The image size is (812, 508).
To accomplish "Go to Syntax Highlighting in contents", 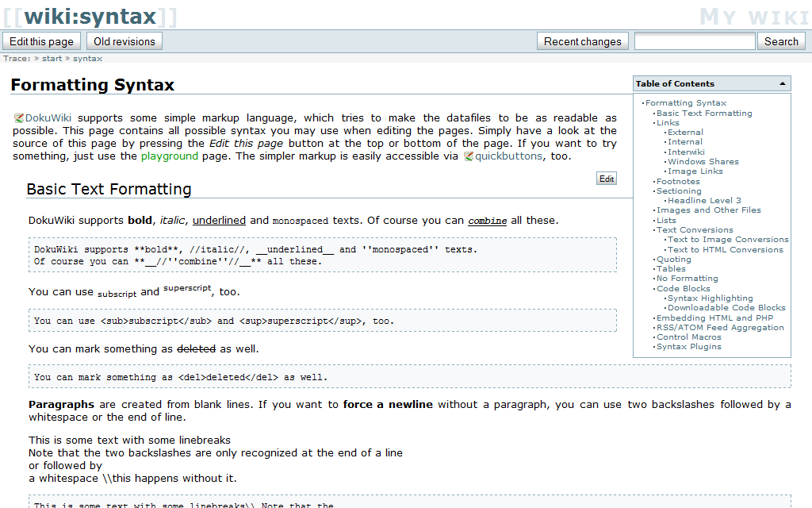I will coord(710,298).
